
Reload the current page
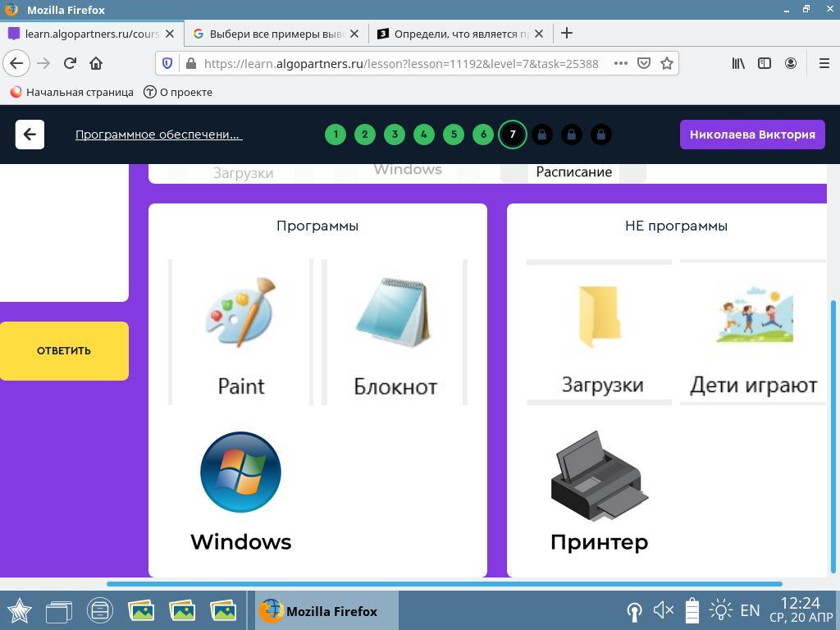tap(70, 63)
